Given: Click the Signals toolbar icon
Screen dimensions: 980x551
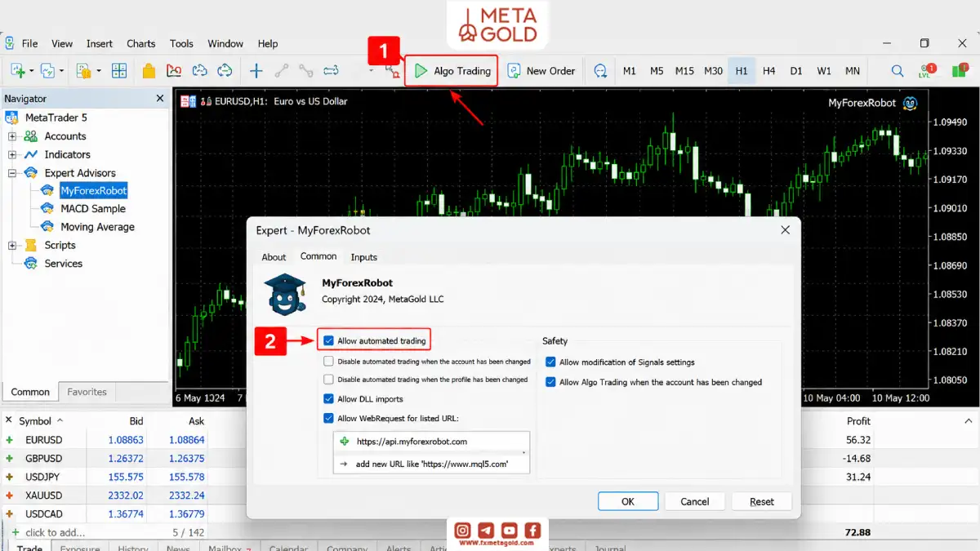Looking at the screenshot, I should tap(174, 71).
